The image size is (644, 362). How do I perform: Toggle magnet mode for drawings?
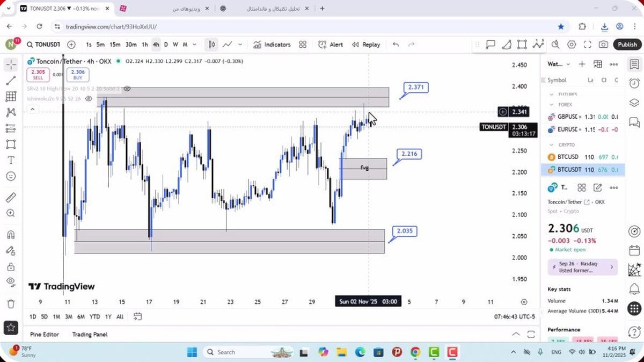(x=11, y=235)
